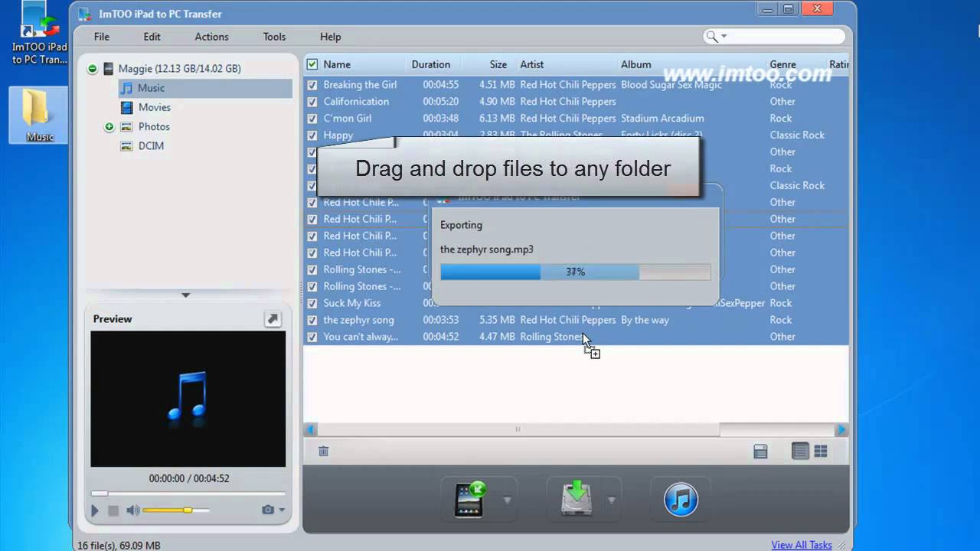This screenshot has width=980, height=551.
Task: Select Photos in the device tree
Action: [x=154, y=126]
